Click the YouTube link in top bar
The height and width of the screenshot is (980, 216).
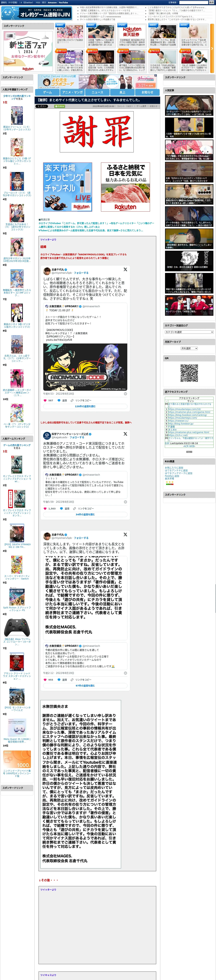click(x=63, y=3)
